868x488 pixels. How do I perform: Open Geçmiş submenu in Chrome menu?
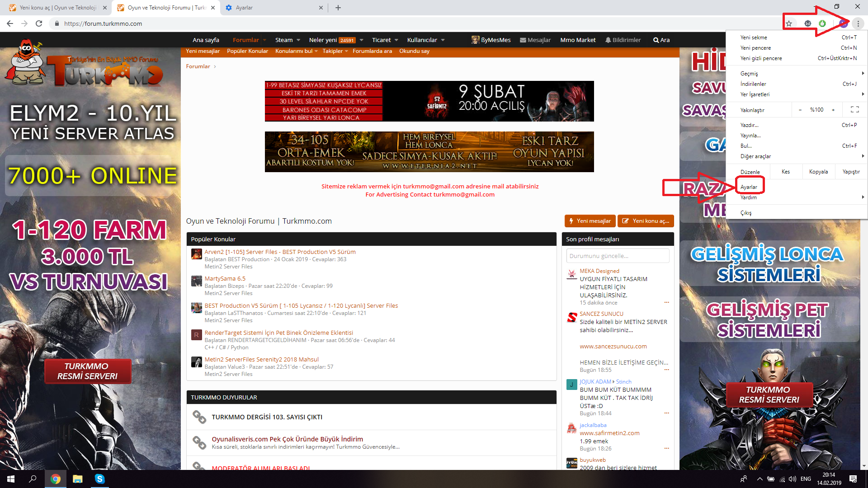pyautogui.click(x=797, y=73)
